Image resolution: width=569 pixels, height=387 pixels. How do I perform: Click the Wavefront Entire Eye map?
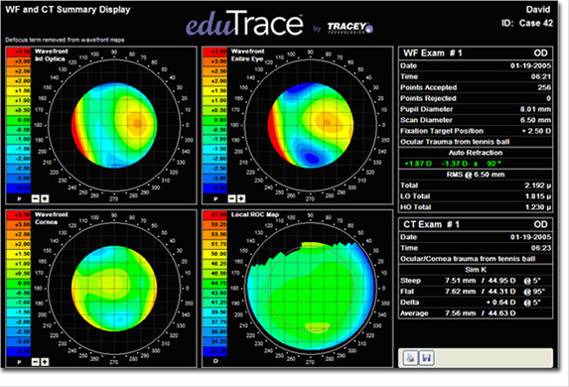coord(311,125)
